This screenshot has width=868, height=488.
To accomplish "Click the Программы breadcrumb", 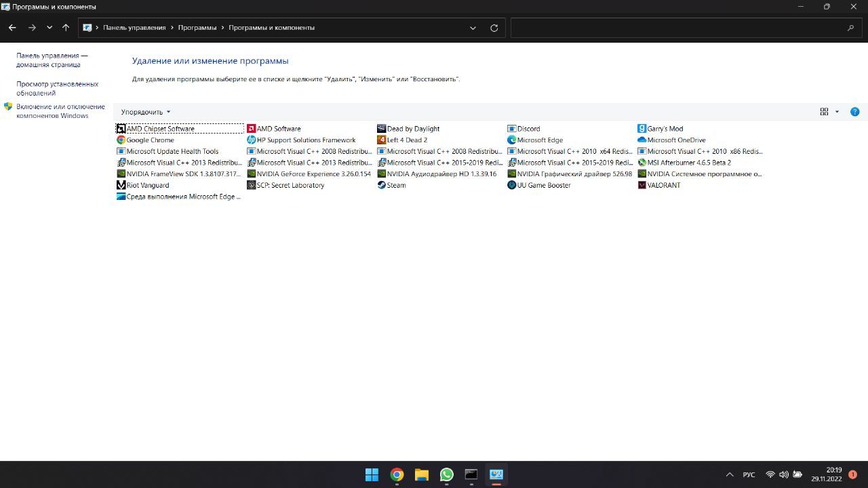I will 197,28.
